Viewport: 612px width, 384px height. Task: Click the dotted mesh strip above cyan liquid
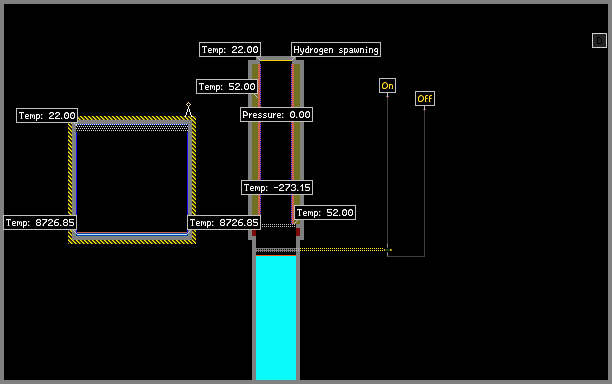[276, 250]
